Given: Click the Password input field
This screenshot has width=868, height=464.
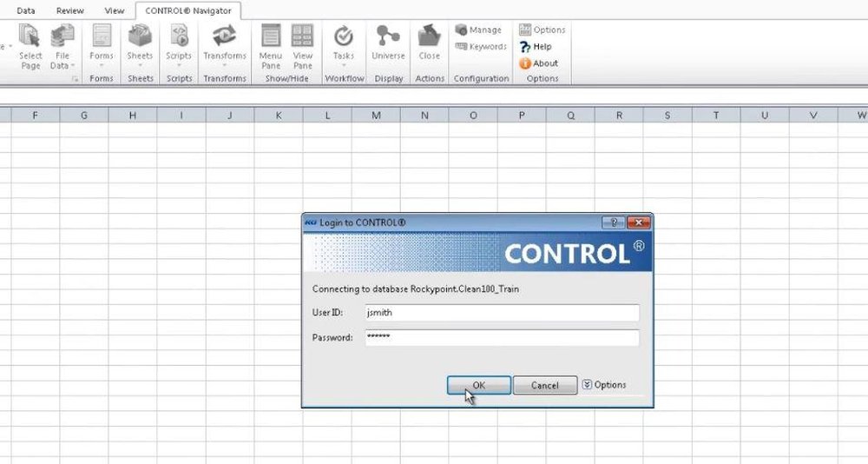Looking at the screenshot, I should pos(502,338).
